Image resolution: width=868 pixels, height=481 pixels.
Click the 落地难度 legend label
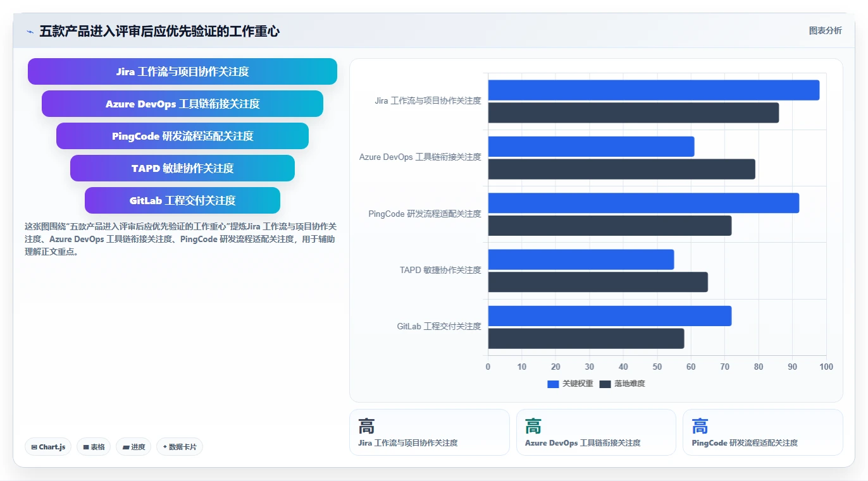coord(629,384)
